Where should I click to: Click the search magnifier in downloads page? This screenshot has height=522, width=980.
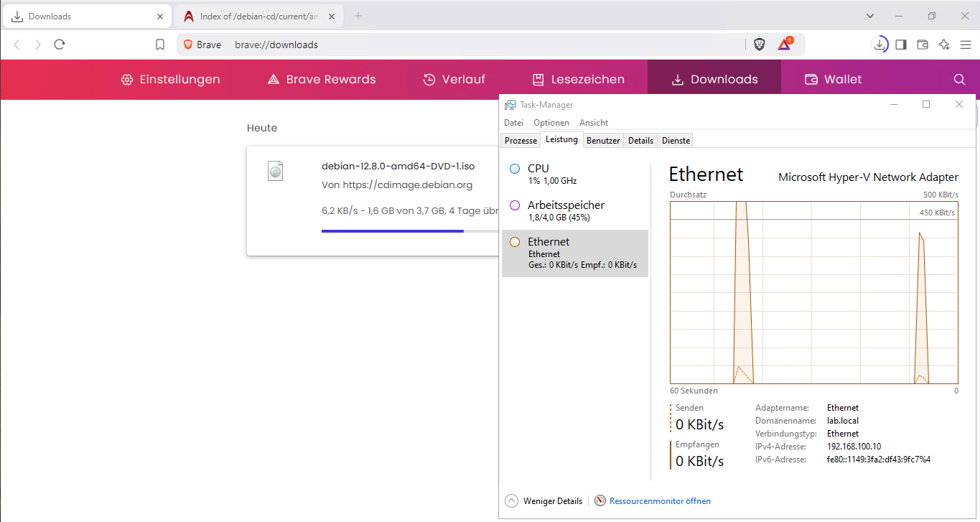(x=959, y=80)
